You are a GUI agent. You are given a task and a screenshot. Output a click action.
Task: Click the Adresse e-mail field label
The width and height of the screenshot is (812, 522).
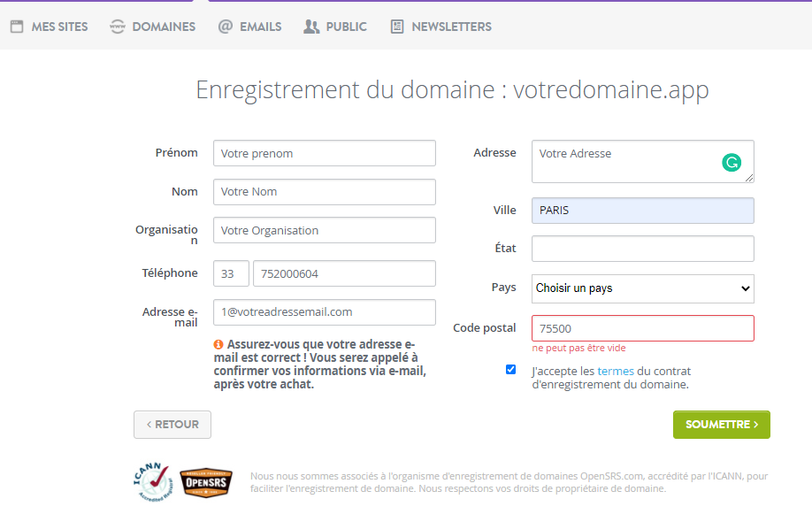[171, 317]
